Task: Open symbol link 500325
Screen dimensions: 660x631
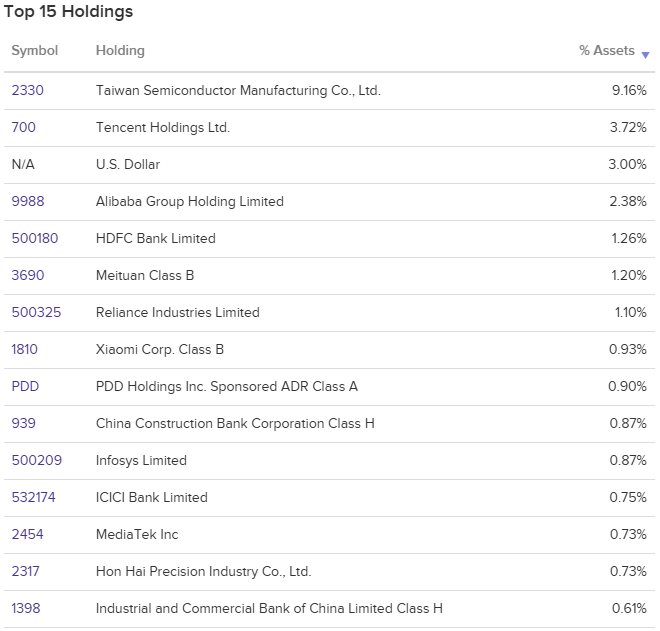Action: [36, 312]
